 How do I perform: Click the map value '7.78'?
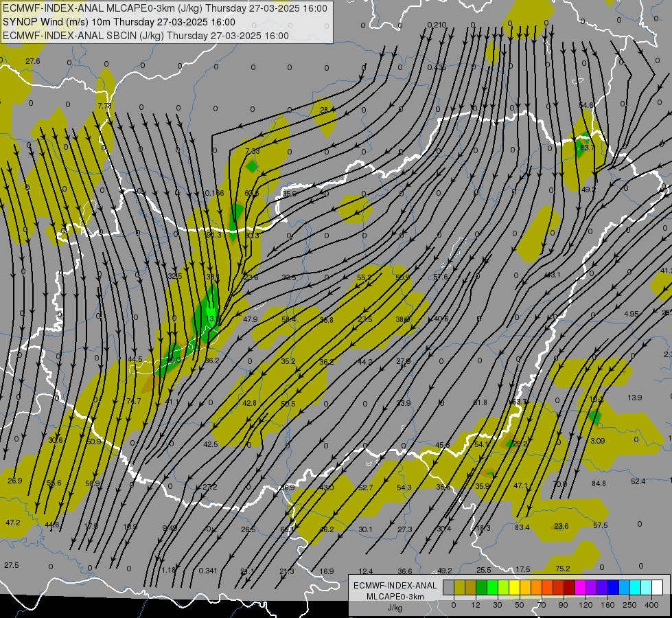coord(104,106)
